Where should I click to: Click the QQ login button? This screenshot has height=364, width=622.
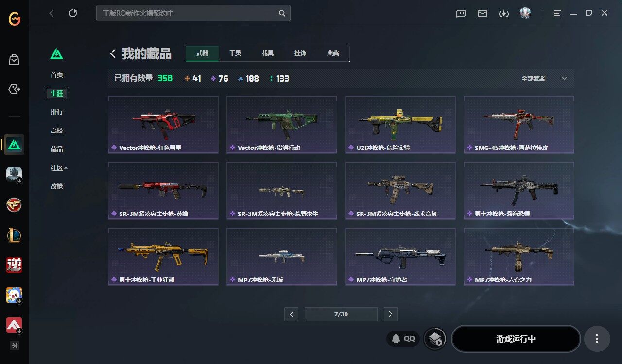403,339
